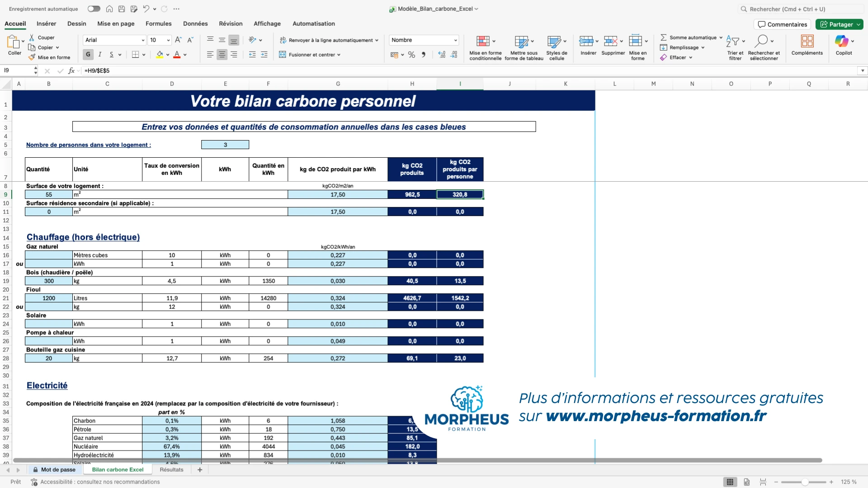The height and width of the screenshot is (488, 868).
Task: Click the Rechercher search field
Action: (x=801, y=9)
